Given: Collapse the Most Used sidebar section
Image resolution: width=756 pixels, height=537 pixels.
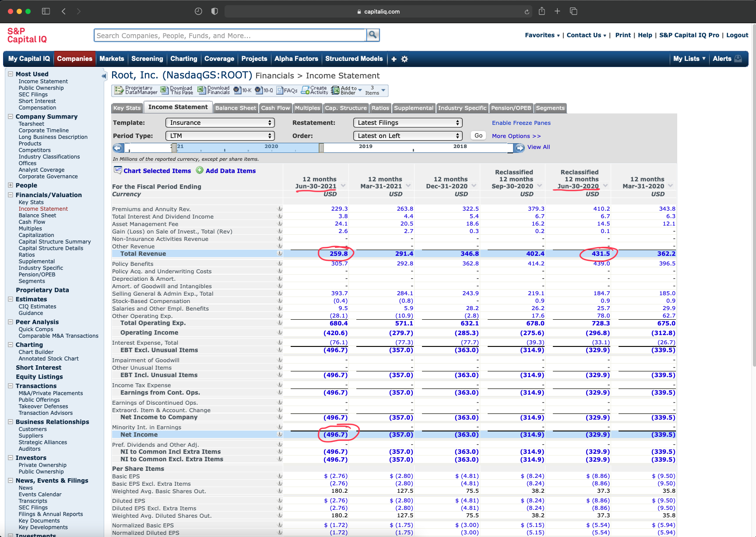Looking at the screenshot, I should [10, 74].
